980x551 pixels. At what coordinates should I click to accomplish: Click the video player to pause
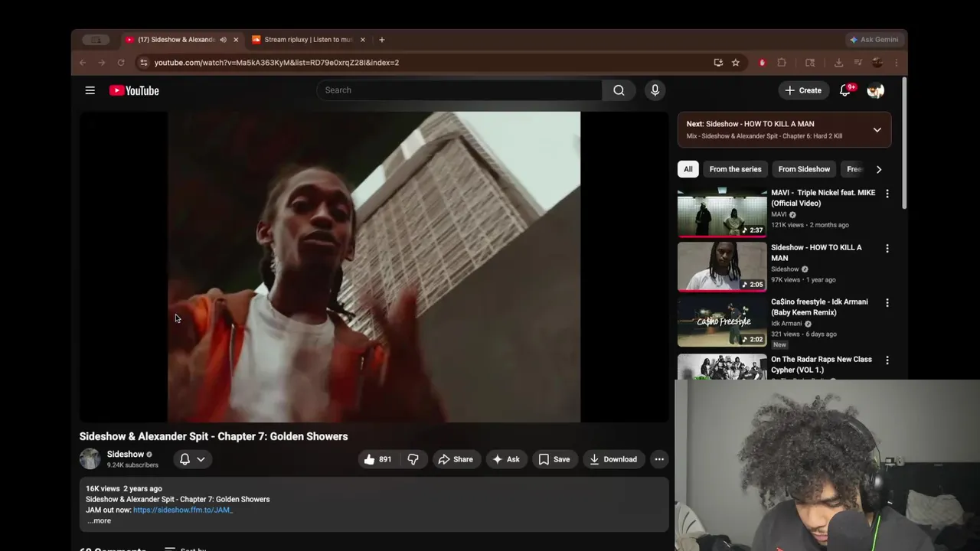[374, 267]
